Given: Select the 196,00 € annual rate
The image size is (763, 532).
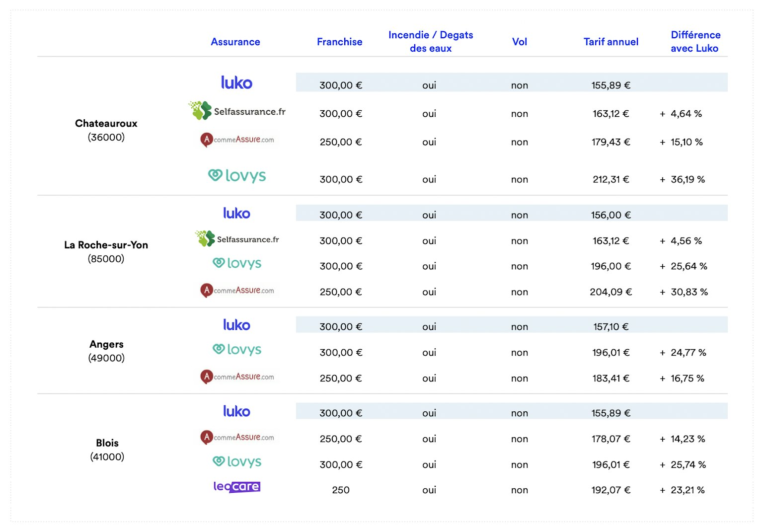Looking at the screenshot, I should tap(611, 266).
